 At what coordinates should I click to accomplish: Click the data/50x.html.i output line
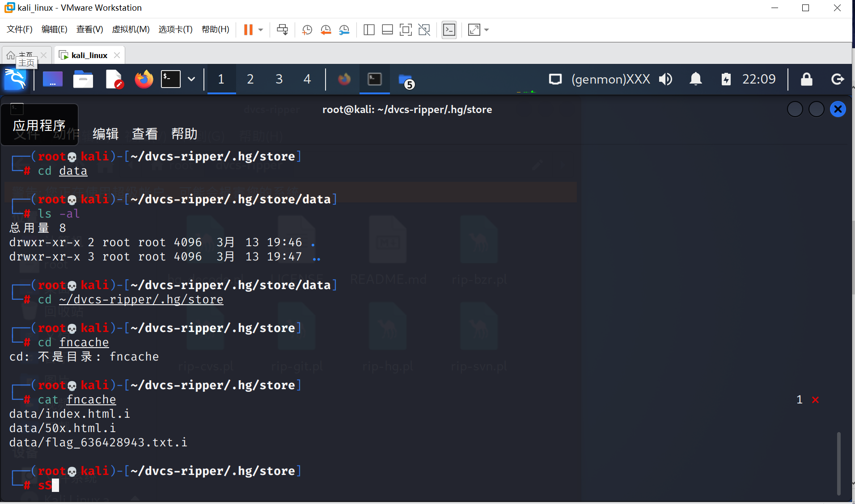[x=63, y=428]
